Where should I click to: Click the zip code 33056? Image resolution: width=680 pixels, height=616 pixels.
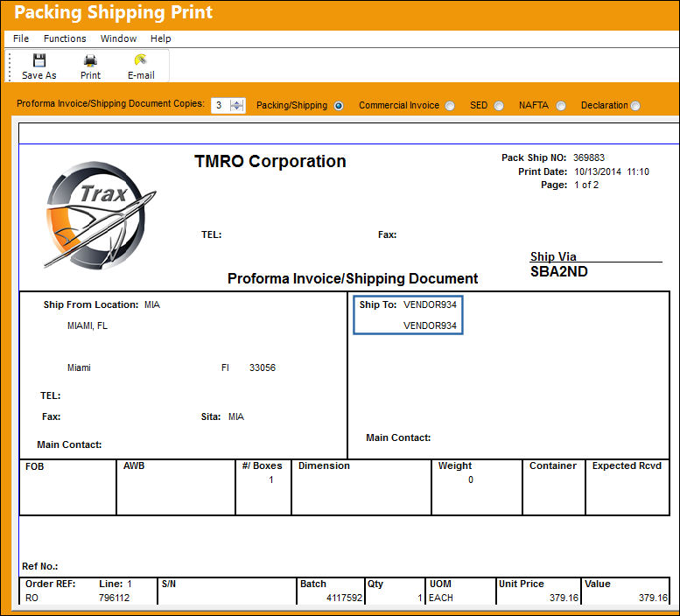[263, 367]
